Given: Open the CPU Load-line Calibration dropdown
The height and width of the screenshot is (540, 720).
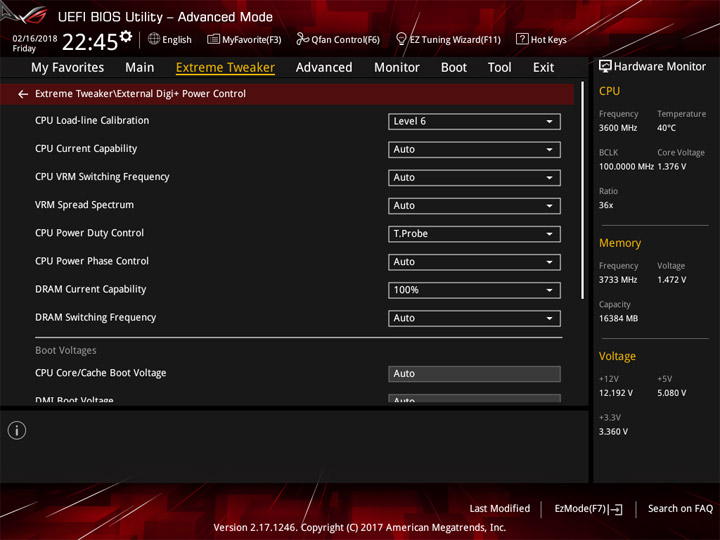Looking at the screenshot, I should (x=474, y=121).
